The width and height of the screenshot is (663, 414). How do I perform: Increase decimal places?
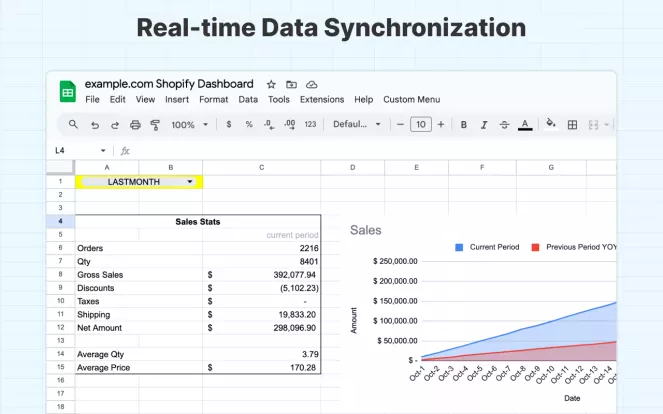point(290,124)
